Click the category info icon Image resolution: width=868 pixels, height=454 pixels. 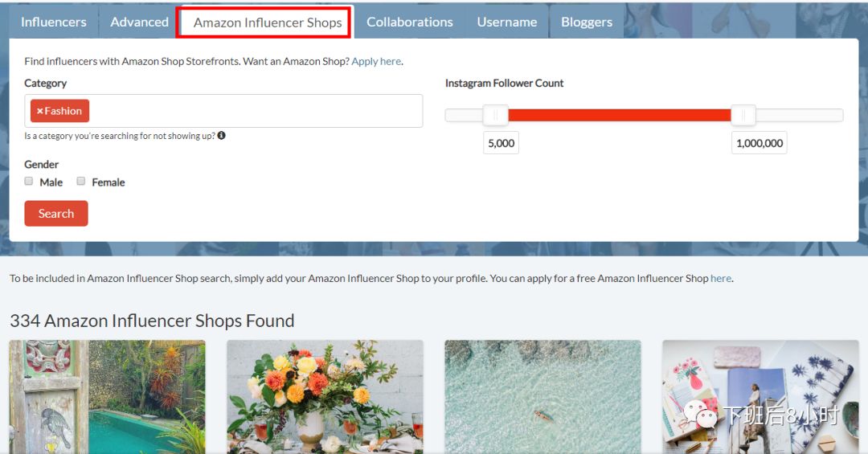[222, 136]
